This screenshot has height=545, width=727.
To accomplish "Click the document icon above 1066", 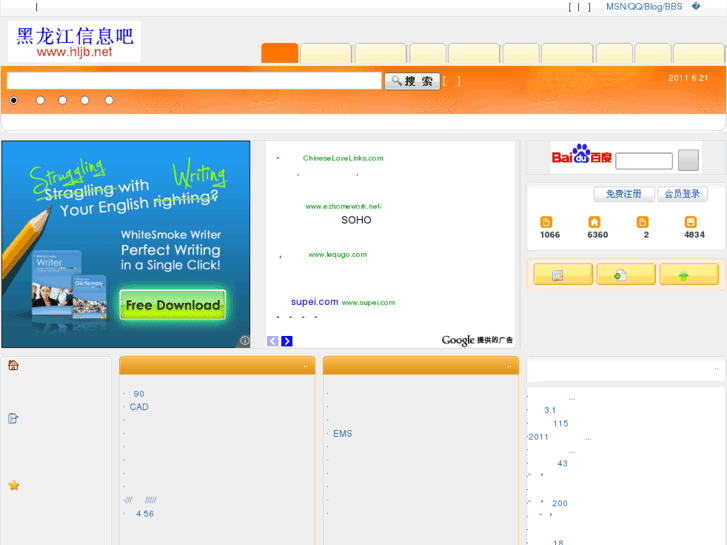I will point(546,222).
